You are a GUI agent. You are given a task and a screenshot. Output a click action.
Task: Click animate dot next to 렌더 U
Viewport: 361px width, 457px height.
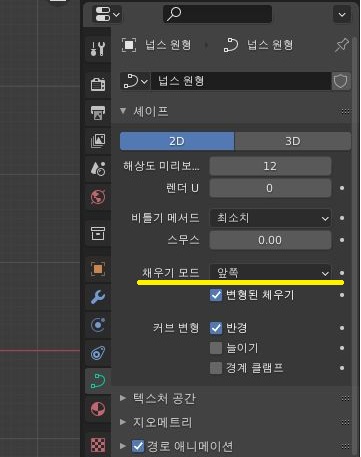coord(342,188)
